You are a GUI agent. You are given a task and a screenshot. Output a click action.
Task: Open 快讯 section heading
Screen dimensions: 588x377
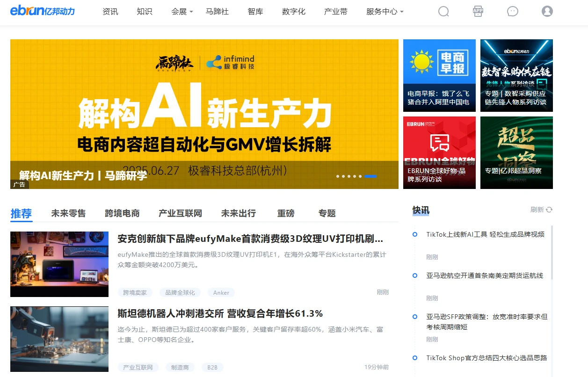[x=421, y=210]
